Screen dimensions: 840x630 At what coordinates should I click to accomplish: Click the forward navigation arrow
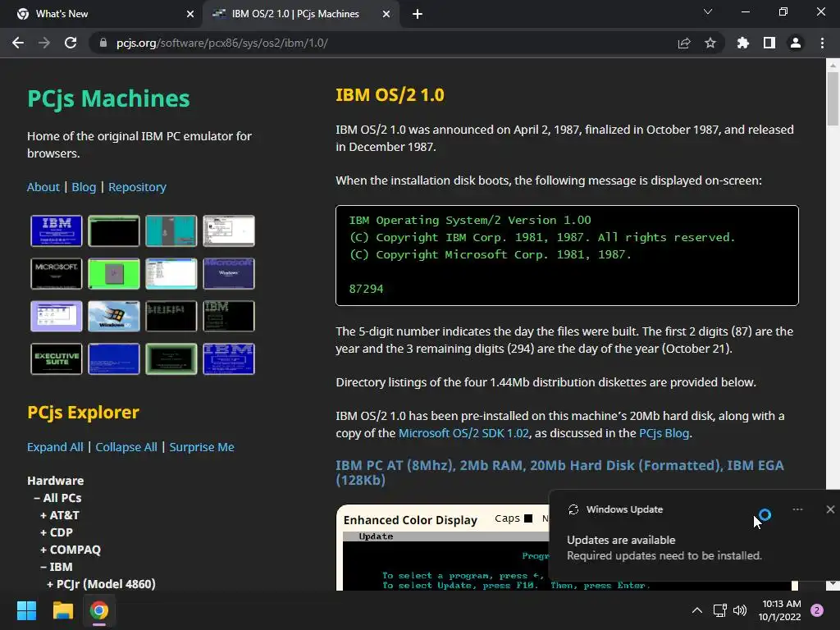(x=44, y=43)
